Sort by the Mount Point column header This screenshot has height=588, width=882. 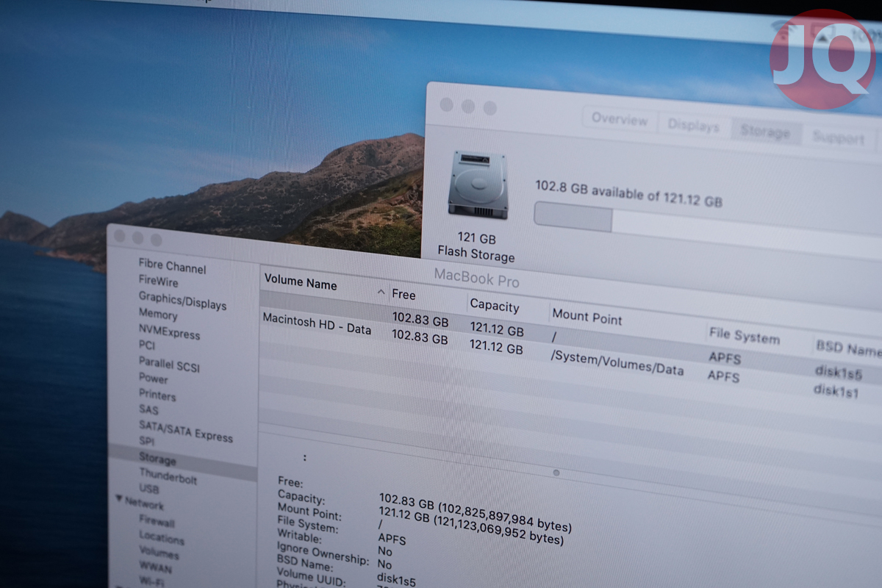pyautogui.click(x=587, y=316)
